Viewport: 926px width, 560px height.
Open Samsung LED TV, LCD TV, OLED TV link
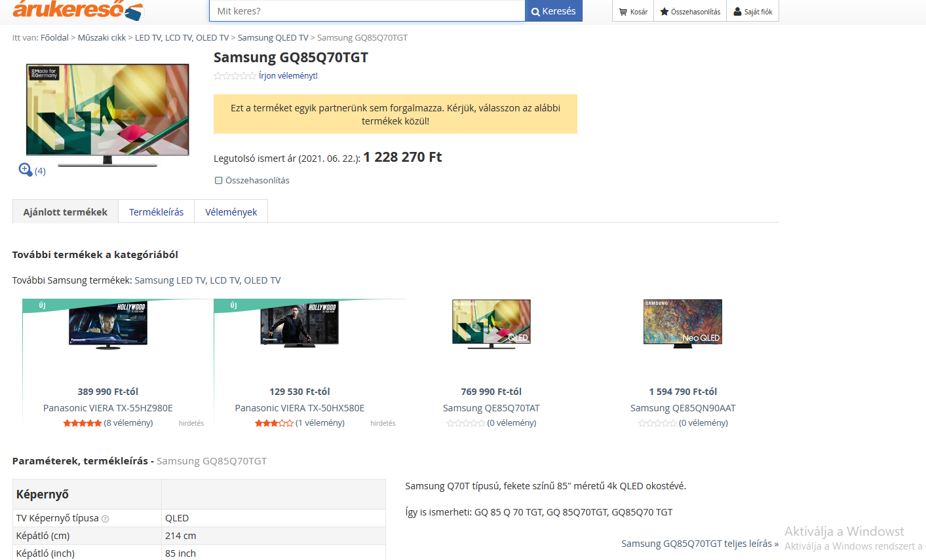pyautogui.click(x=208, y=280)
